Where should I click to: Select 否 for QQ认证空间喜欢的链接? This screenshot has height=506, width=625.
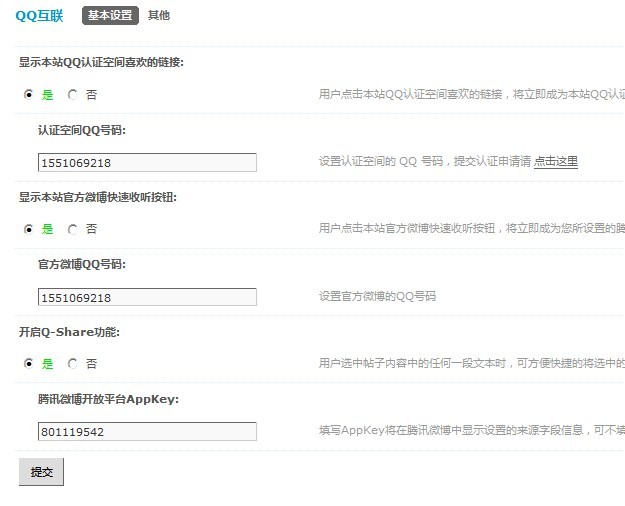[x=73, y=95]
